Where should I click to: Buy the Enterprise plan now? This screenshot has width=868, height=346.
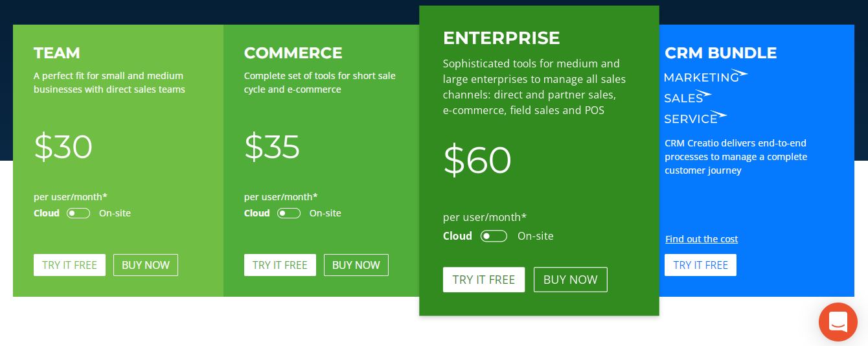571,279
